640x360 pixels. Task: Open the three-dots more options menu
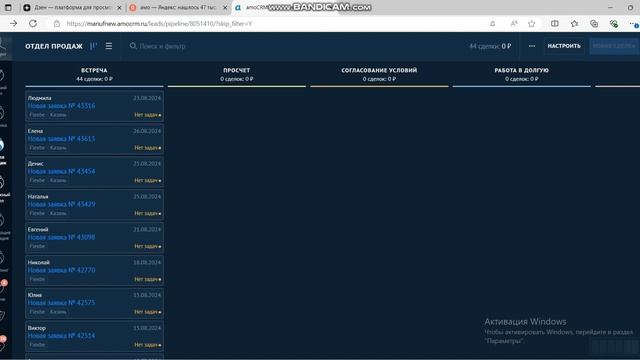coord(532,46)
